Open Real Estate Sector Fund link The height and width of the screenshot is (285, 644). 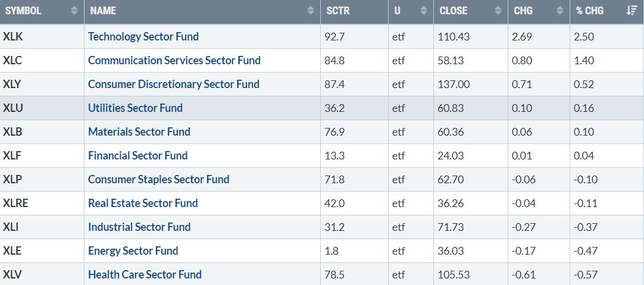[143, 203]
